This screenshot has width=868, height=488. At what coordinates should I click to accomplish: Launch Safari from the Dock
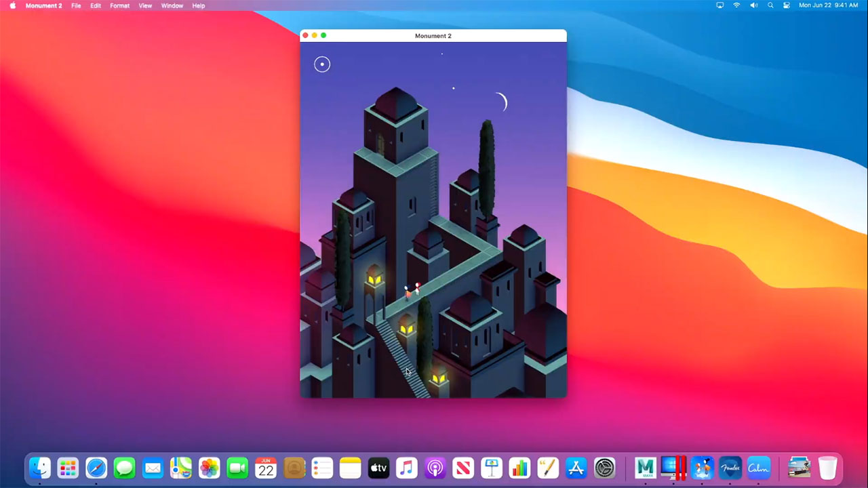point(96,468)
